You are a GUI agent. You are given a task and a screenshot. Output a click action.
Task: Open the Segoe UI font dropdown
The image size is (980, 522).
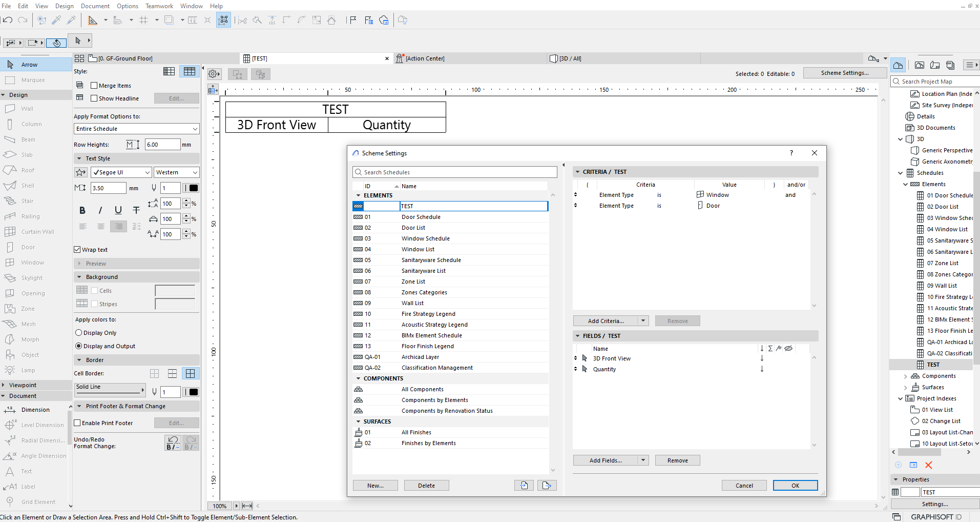(x=121, y=172)
